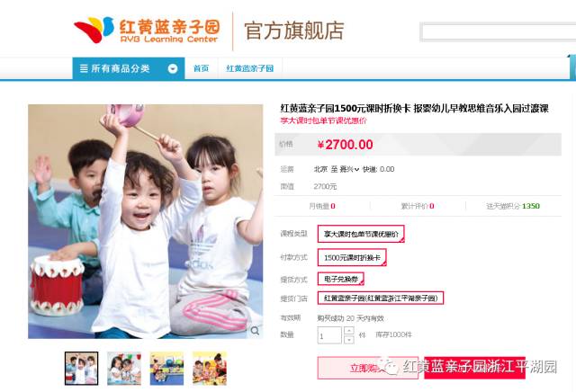576x392 pixels.
Task: Select the 1500元课时折换卡 option
Action: tap(352, 258)
